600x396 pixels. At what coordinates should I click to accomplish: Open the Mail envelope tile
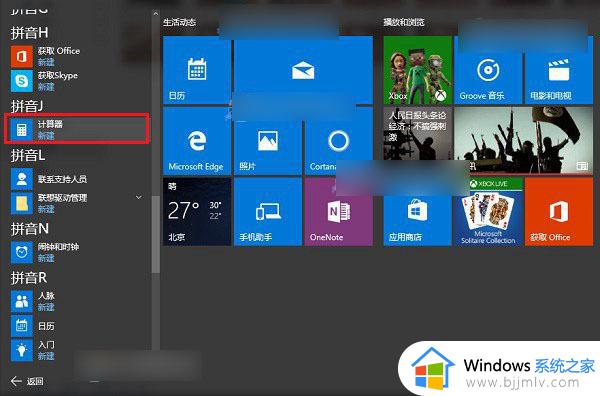coord(303,70)
